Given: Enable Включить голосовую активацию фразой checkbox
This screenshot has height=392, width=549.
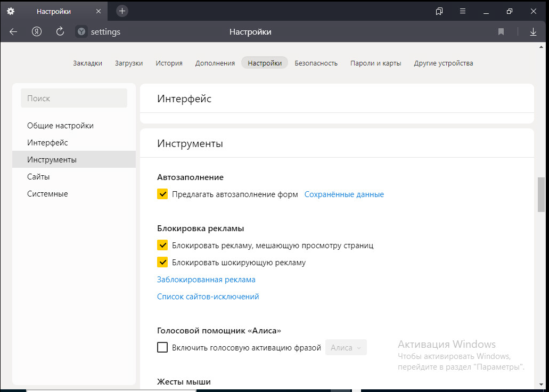Looking at the screenshot, I should pyautogui.click(x=162, y=348).
